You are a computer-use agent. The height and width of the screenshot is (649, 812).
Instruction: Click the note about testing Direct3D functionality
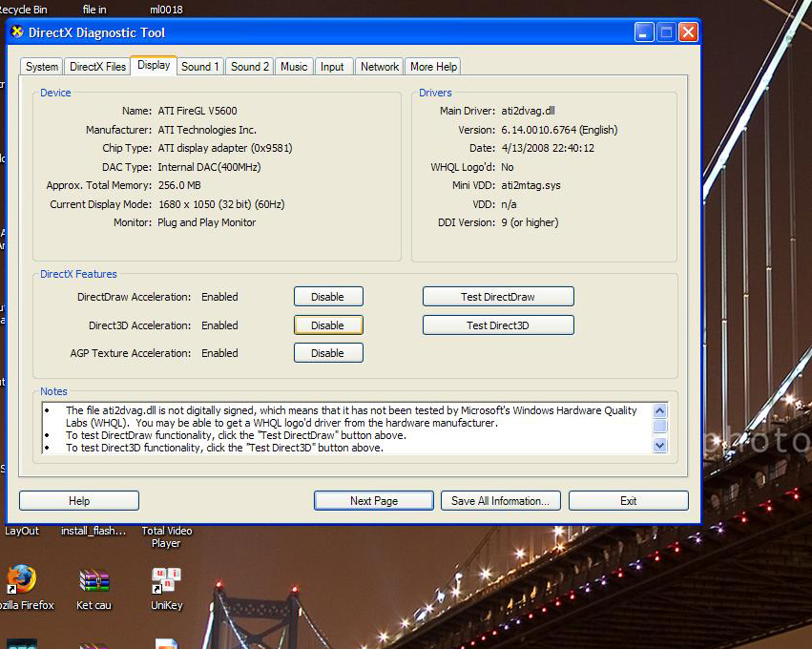[x=225, y=448]
